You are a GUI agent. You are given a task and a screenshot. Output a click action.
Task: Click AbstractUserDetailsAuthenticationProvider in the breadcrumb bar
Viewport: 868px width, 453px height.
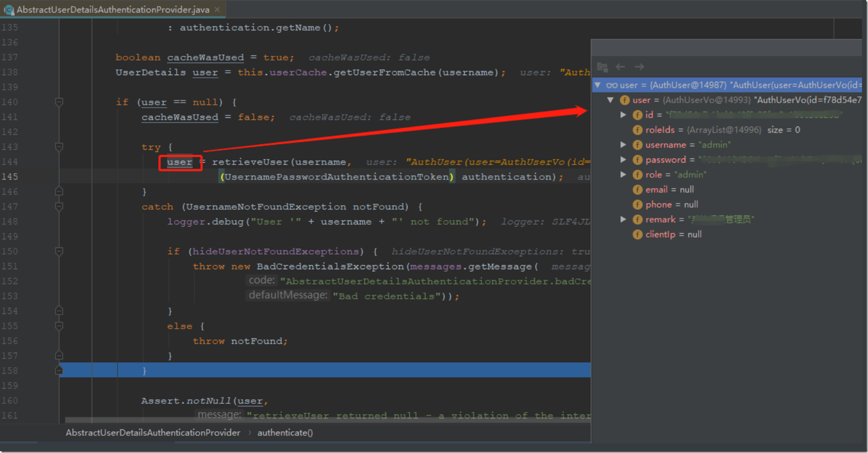tap(153, 433)
